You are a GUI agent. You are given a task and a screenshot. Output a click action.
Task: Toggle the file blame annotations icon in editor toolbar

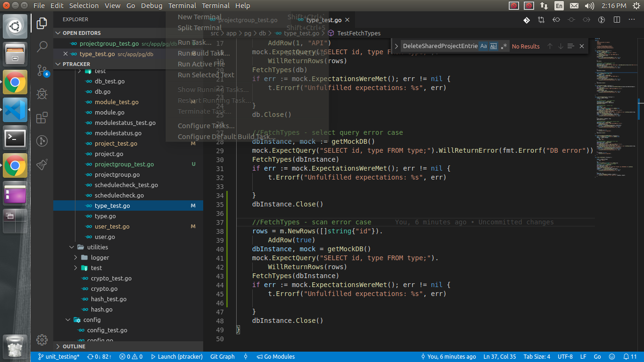(x=602, y=20)
